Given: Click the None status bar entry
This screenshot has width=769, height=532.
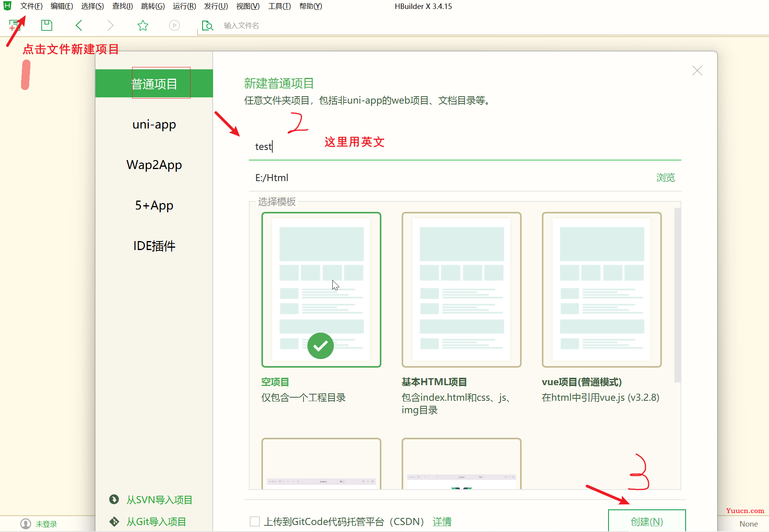Looking at the screenshot, I should [749, 524].
